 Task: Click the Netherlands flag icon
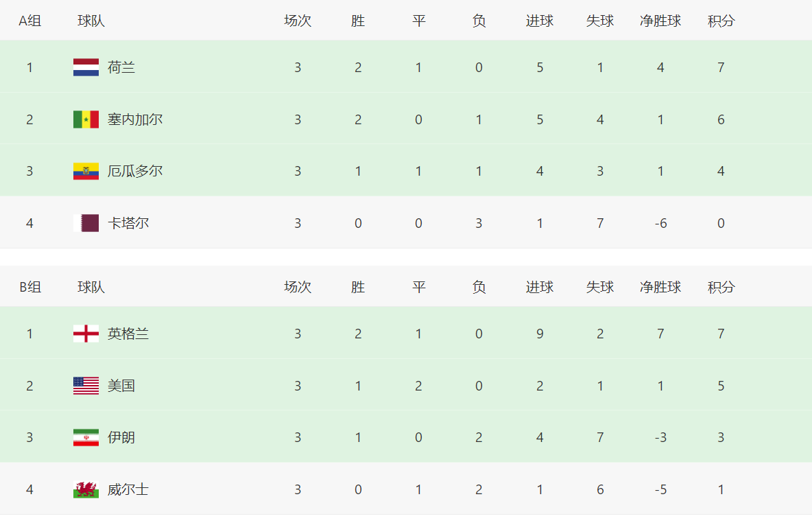(86, 67)
